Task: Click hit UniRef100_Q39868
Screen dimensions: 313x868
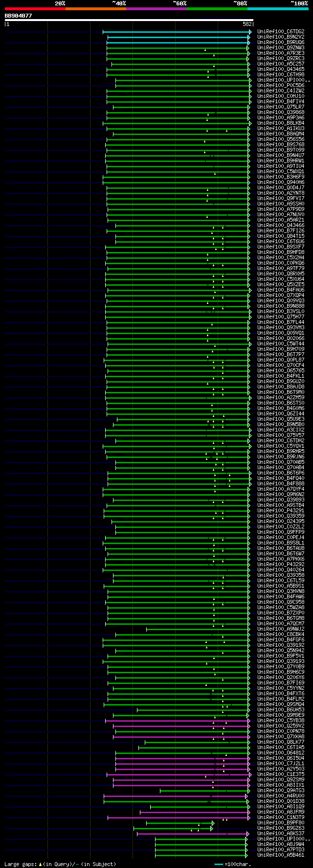Action: tap(281, 112)
